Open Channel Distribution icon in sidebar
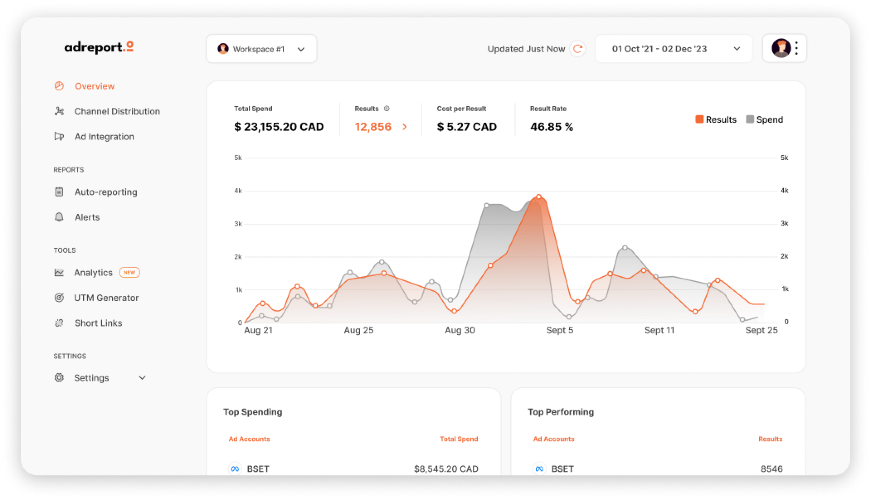 pyautogui.click(x=60, y=111)
